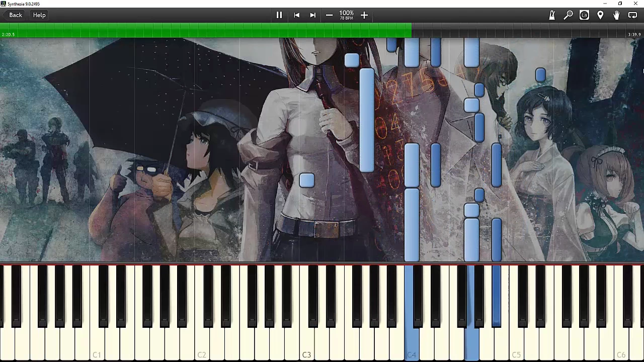
Task: Skip to the previous section
Action: click(x=297, y=15)
